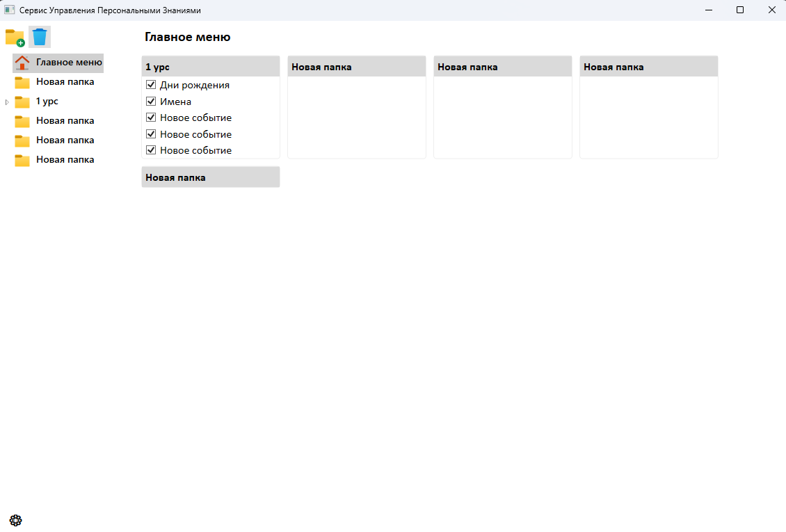Click the create new folder icon
The height and width of the screenshot is (532, 786).
(15, 38)
